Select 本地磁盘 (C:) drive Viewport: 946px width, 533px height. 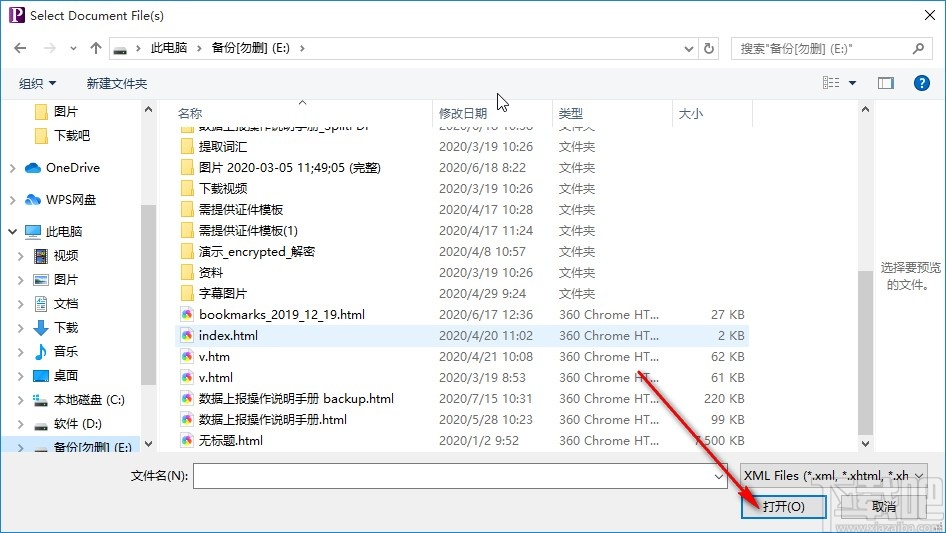coord(89,400)
